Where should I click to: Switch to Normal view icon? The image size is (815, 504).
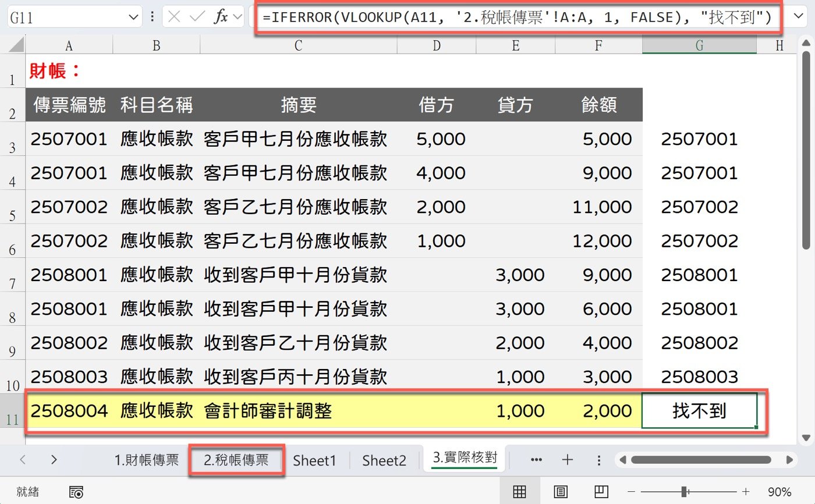coord(520,492)
